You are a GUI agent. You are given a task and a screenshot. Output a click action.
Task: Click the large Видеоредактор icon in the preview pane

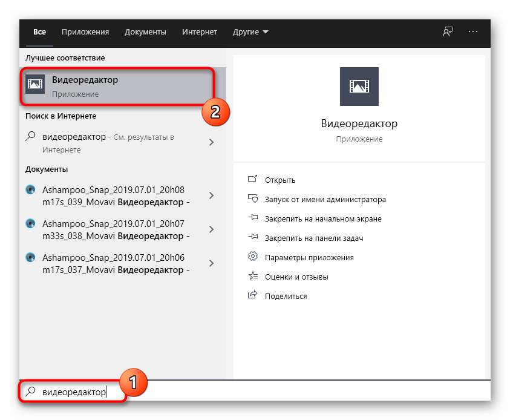pos(359,87)
